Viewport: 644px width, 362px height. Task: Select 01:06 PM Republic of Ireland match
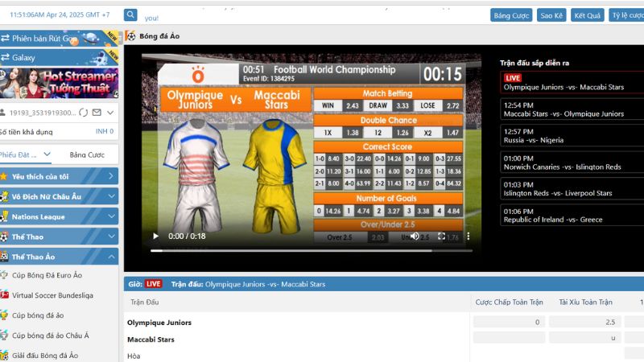tap(572, 216)
